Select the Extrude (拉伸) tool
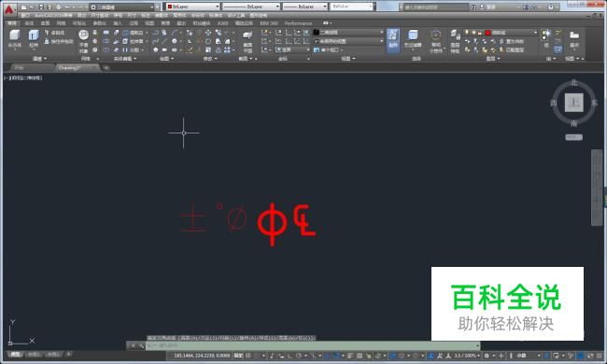 click(34, 38)
